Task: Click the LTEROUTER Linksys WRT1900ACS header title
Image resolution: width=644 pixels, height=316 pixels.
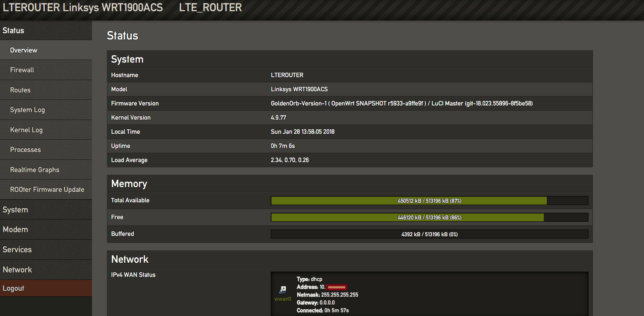Action: pyautogui.click(x=83, y=7)
